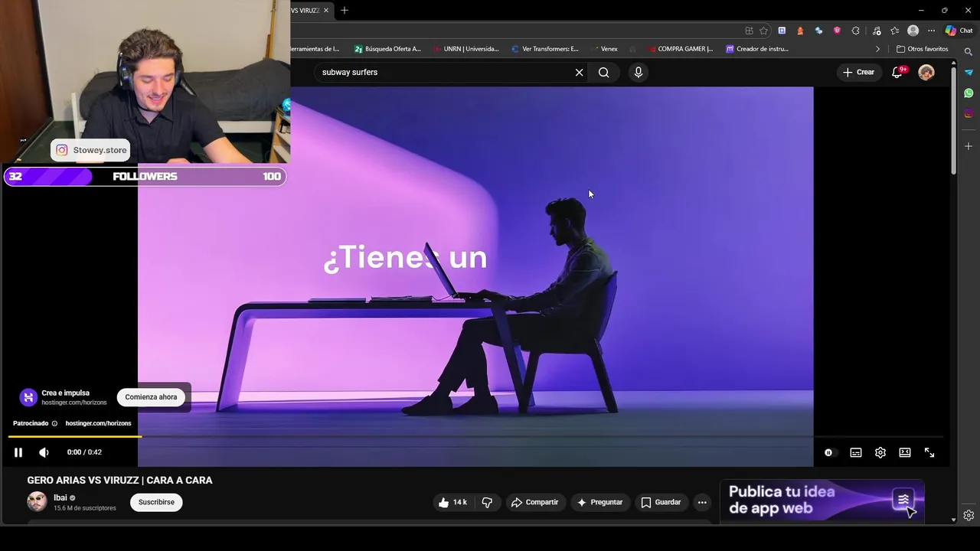Viewport: 980px width, 551px height.
Task: Start voice search with microphone
Action: coord(639,72)
